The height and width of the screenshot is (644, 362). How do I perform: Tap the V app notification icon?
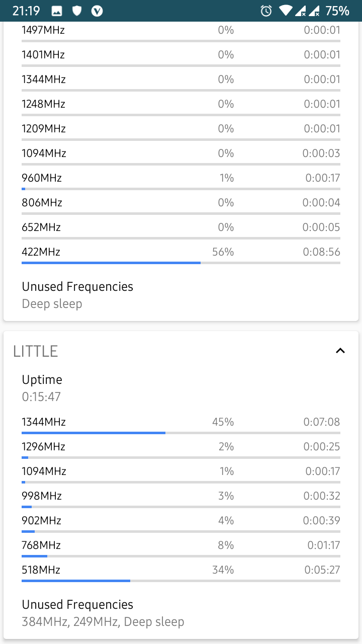coord(97,11)
